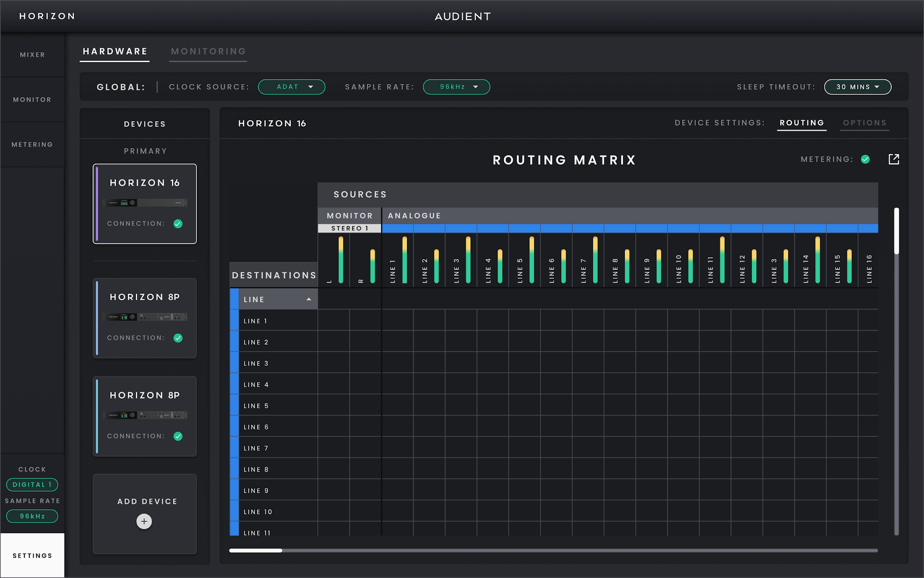Click Horizon 16 connection status checkmark
924x578 pixels.
pyautogui.click(x=178, y=224)
